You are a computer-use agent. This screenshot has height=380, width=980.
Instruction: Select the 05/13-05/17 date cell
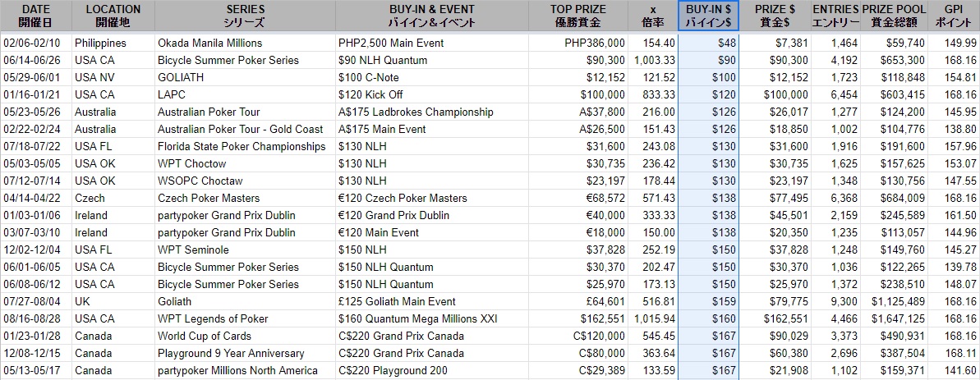[35, 371]
